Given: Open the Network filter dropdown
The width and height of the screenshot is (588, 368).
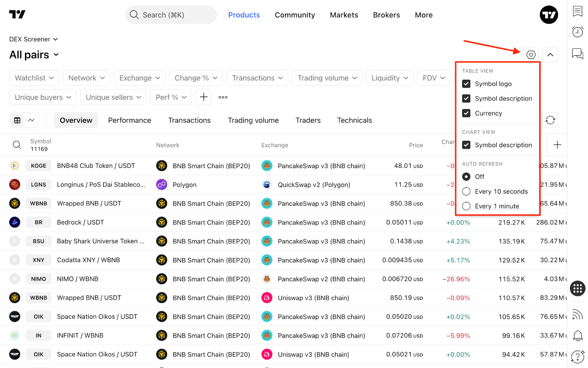Looking at the screenshot, I should click(x=86, y=78).
